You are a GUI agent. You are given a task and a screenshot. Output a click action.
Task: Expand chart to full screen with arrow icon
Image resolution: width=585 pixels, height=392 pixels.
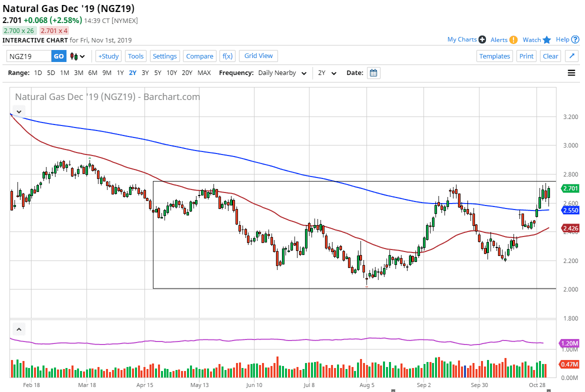click(x=572, y=56)
